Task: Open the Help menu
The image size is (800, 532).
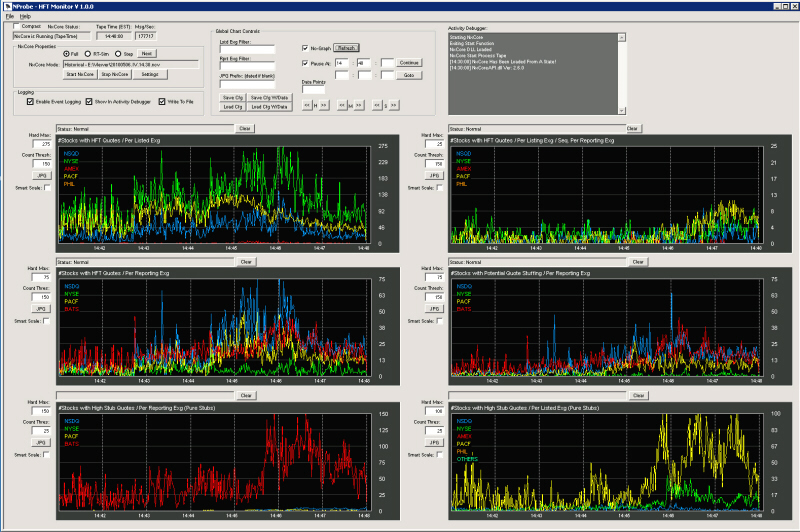Action: [25, 16]
